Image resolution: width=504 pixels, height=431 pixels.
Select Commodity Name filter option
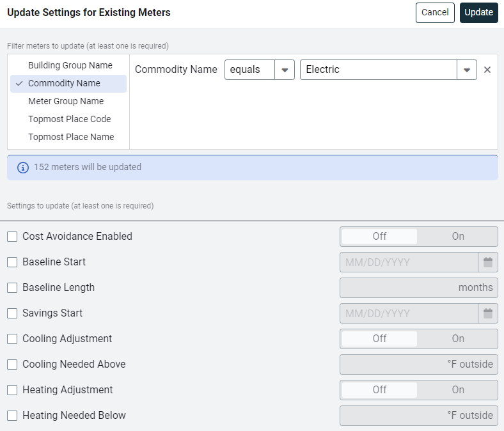click(x=68, y=84)
